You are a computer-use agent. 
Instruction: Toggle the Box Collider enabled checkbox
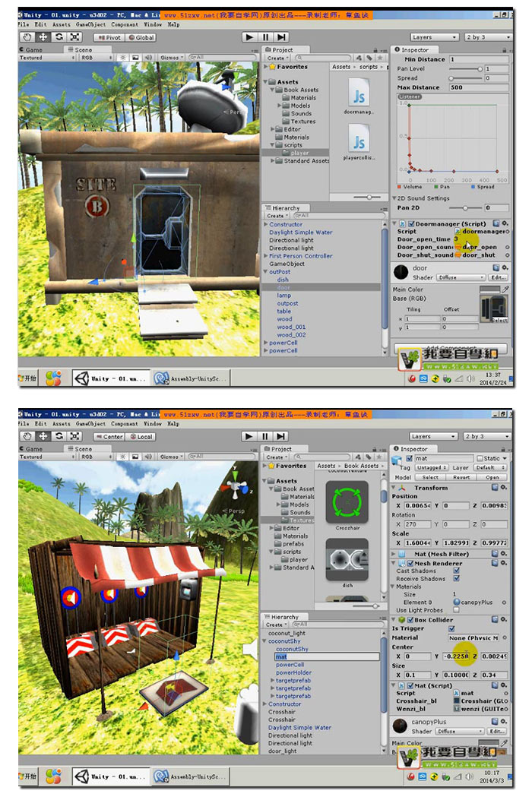point(410,620)
